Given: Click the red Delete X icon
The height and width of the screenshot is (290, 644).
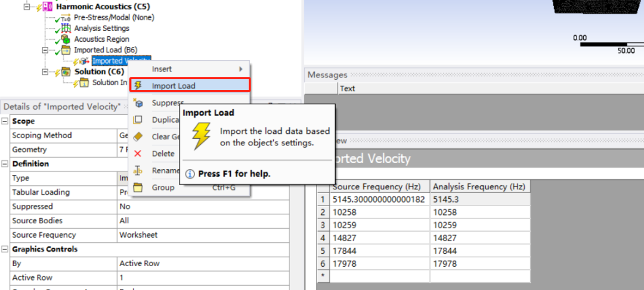Looking at the screenshot, I should [x=138, y=154].
